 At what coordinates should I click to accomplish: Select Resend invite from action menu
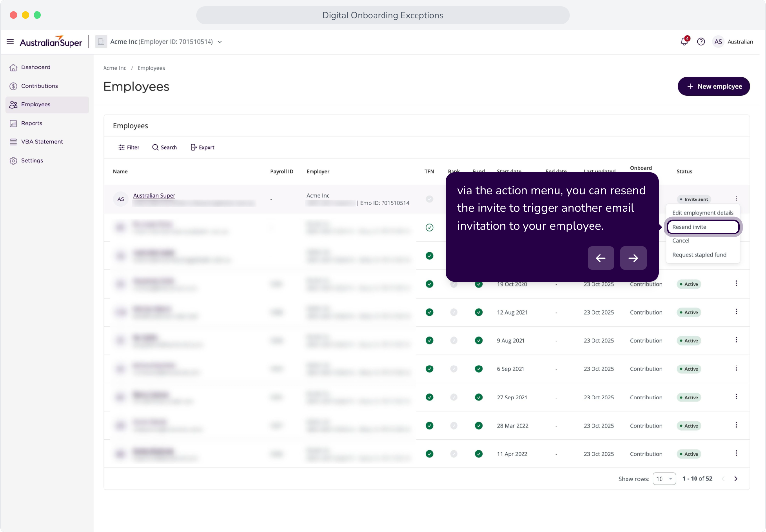[703, 227]
